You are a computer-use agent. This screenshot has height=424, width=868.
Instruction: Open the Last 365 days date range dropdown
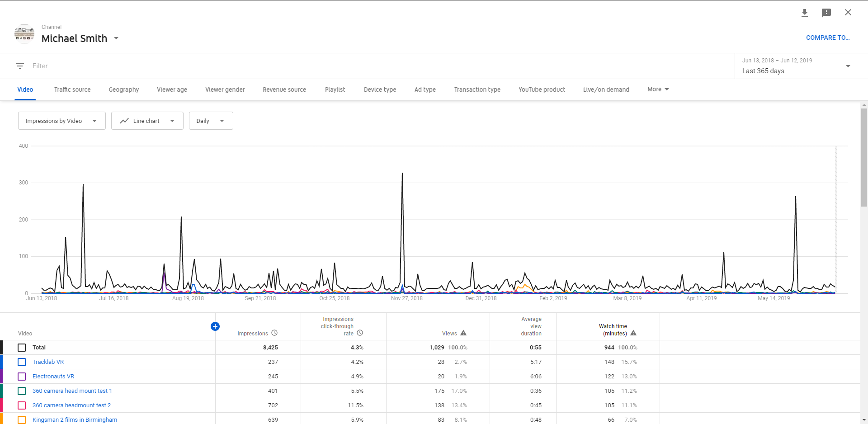(x=796, y=66)
